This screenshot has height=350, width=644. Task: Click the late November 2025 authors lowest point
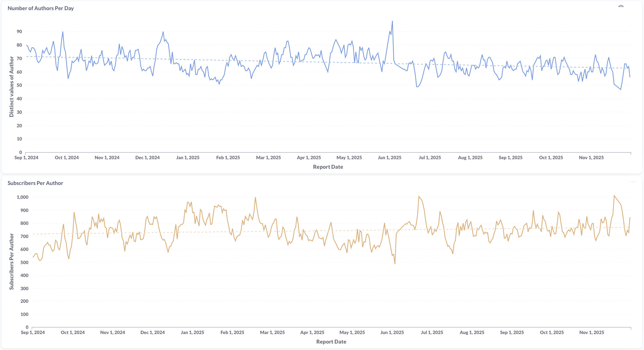point(621,89)
